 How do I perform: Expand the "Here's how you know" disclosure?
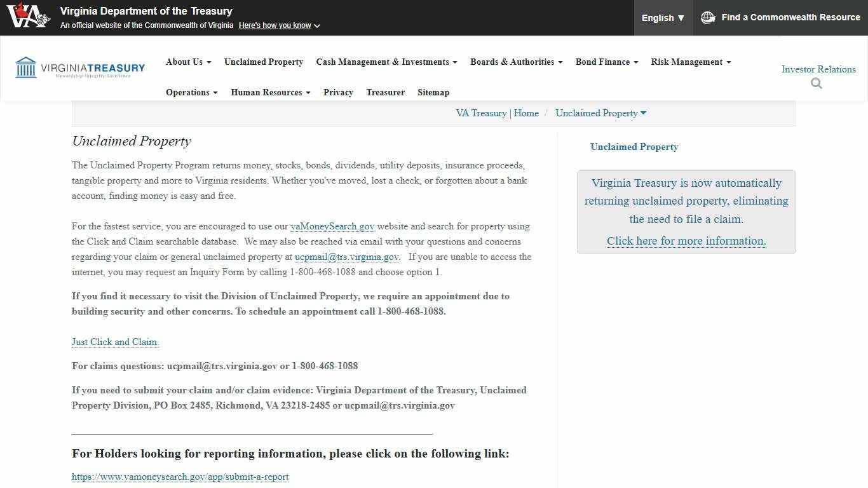tap(279, 25)
